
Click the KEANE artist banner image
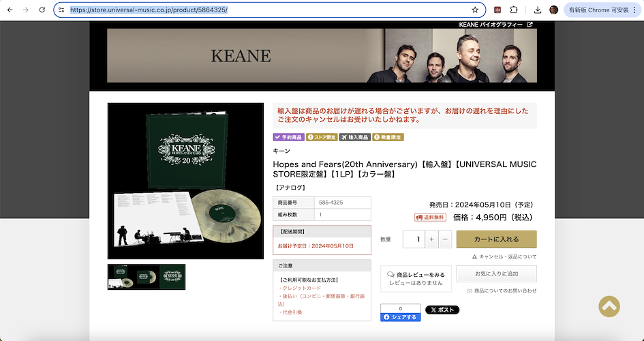[x=322, y=55]
